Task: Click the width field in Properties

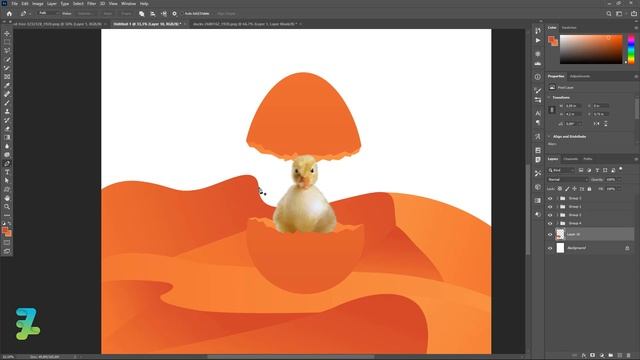Action: click(573, 106)
